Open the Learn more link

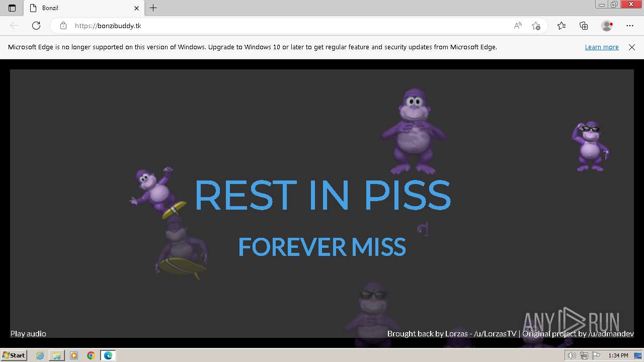pos(602,47)
